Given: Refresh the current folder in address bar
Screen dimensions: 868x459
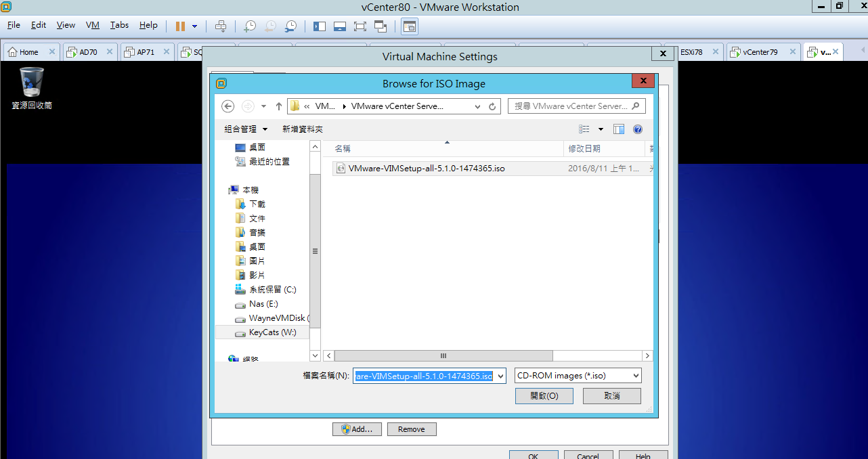Looking at the screenshot, I should 493,106.
